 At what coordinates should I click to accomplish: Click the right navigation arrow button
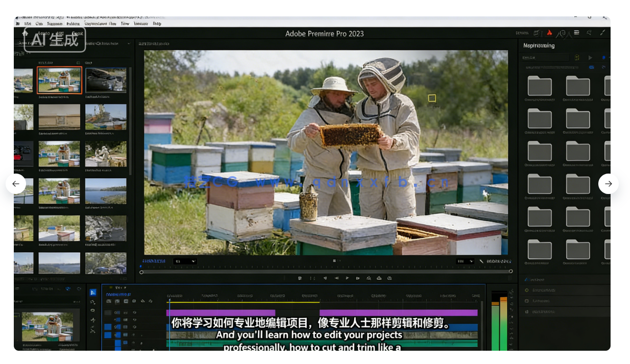pos(608,183)
